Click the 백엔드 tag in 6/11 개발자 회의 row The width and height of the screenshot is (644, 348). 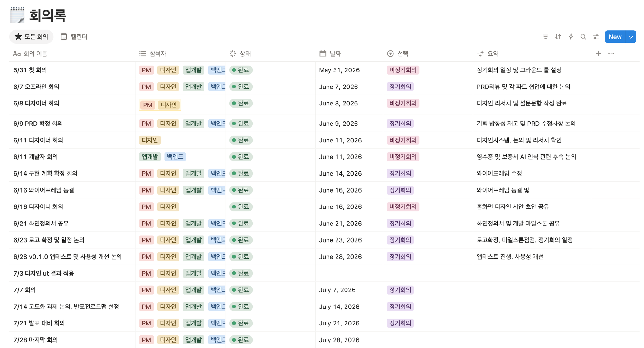175,157
